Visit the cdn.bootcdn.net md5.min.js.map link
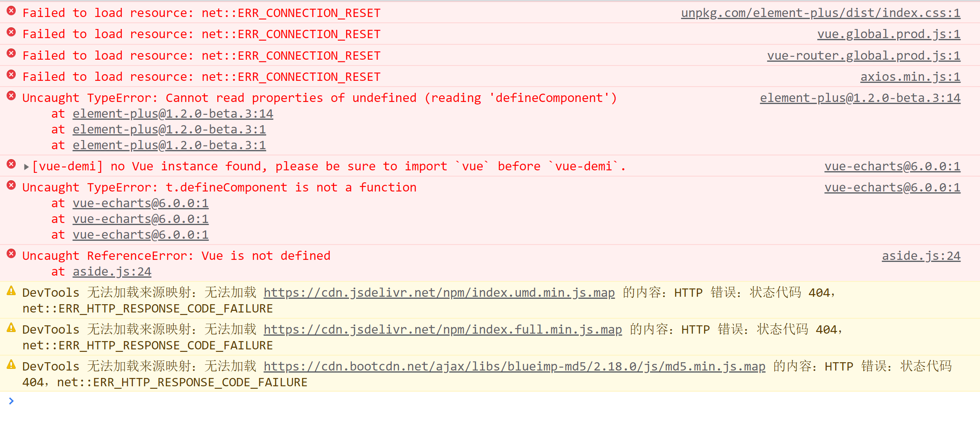This screenshot has width=980, height=436. 514,366
